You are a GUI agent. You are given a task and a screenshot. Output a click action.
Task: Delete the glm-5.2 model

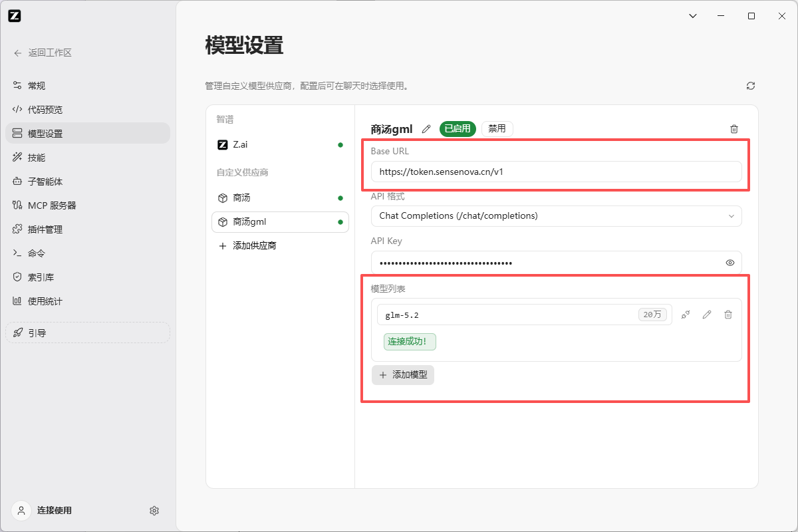click(728, 315)
